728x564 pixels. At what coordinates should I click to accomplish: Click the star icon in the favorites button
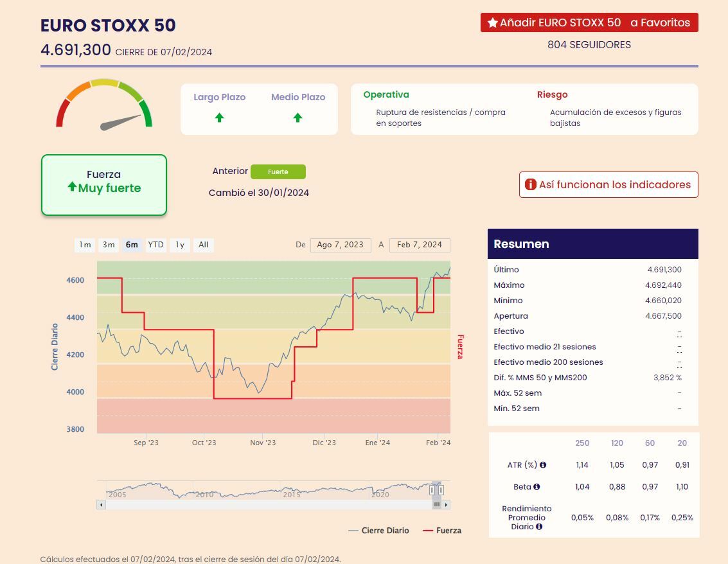point(493,23)
